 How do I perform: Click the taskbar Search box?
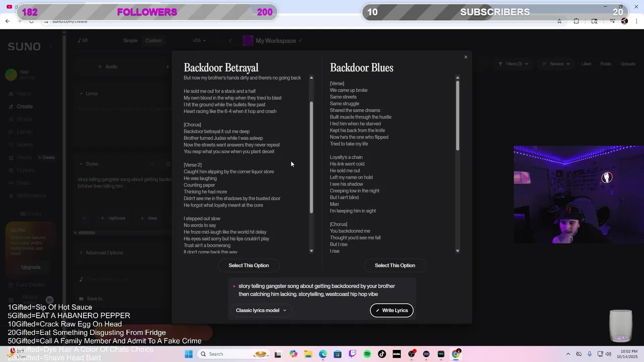[x=234, y=354]
